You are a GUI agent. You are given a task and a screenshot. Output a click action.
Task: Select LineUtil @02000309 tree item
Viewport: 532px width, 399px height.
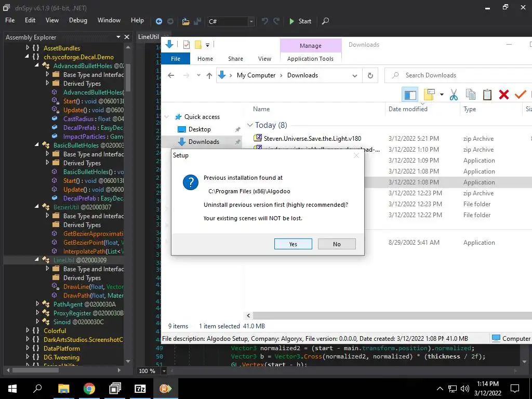(x=79, y=260)
